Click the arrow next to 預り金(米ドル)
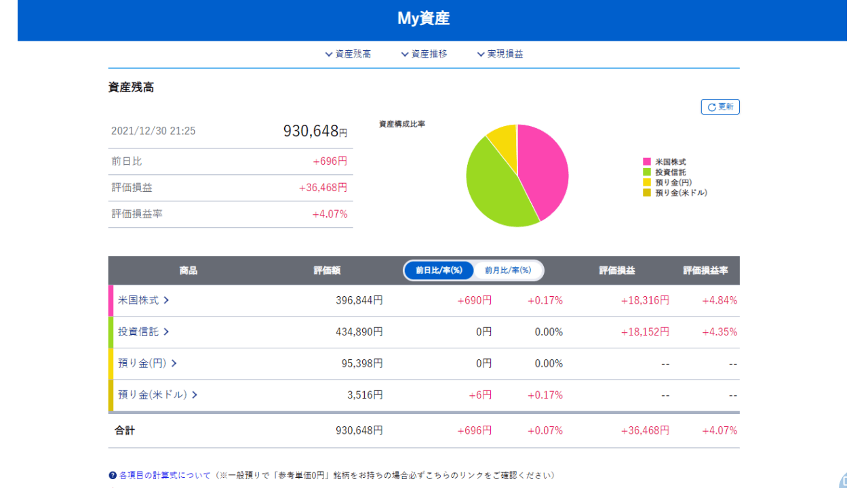Viewport: 868px width, 488px height. pos(195,394)
